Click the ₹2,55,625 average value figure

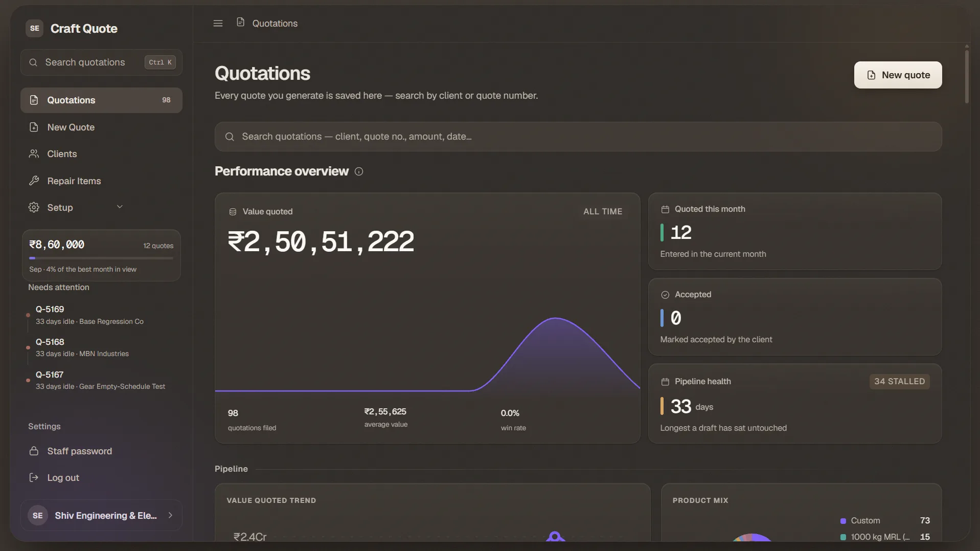385,412
